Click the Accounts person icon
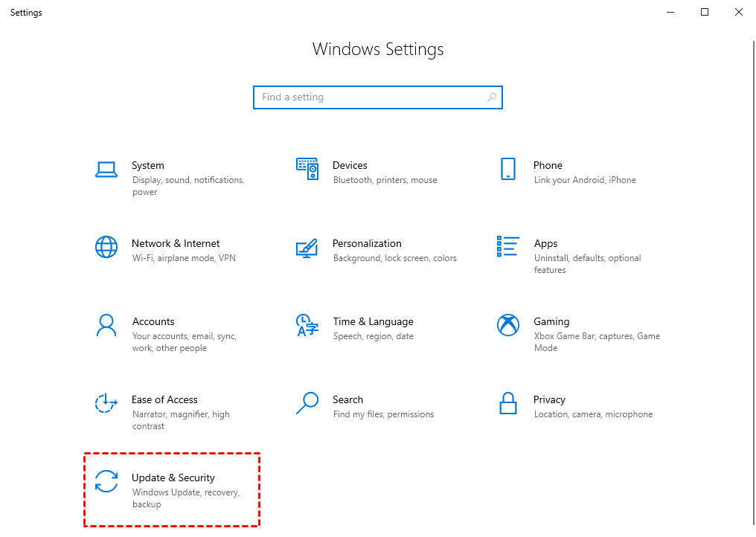This screenshot has width=756, height=537. coord(106,325)
